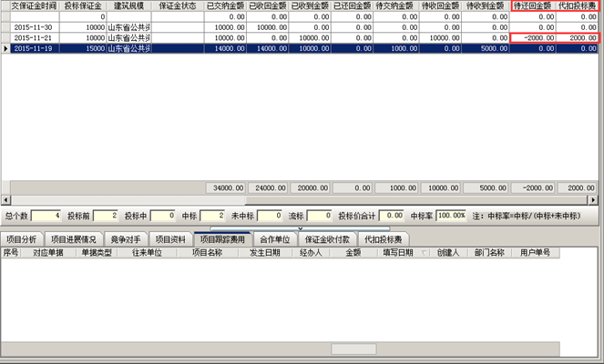Select the 竞争对手 tab
This screenshot has width=604, height=364.
[125, 239]
